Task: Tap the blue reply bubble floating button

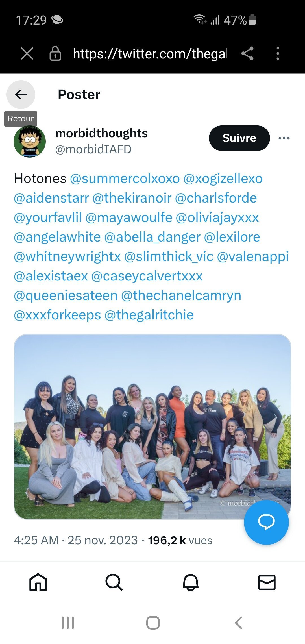Action: (x=266, y=522)
